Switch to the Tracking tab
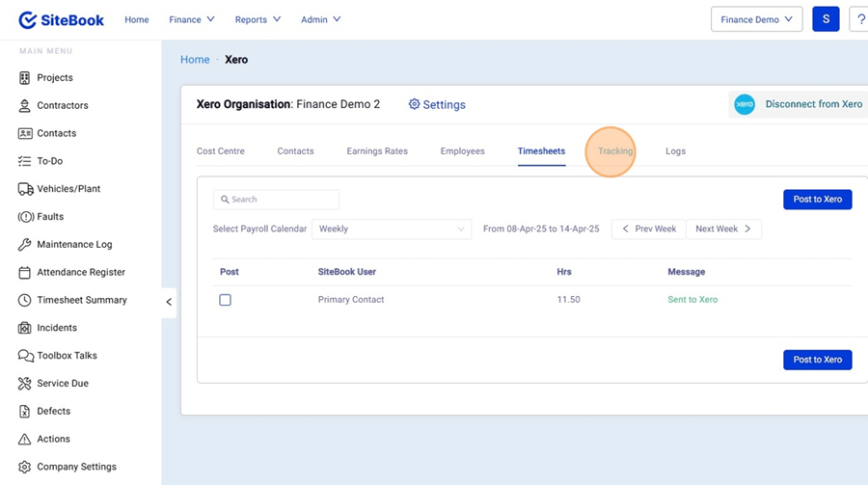Viewport: 868px width, 485px height. pyautogui.click(x=614, y=151)
